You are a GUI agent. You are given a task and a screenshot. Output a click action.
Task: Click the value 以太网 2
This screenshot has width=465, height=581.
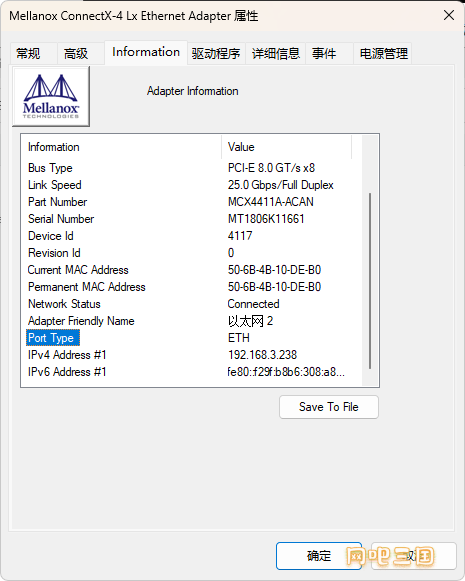tap(250, 321)
